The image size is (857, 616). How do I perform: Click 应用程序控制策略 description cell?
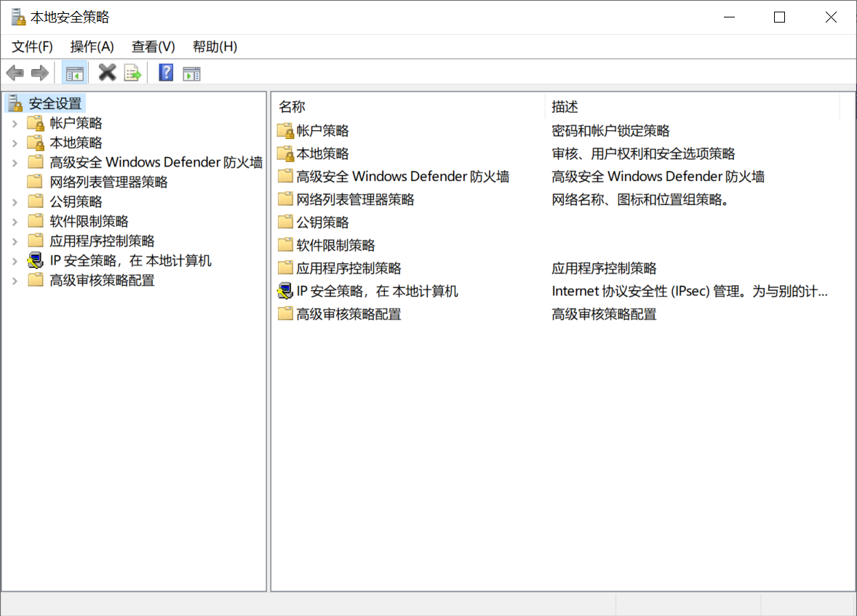[604, 268]
